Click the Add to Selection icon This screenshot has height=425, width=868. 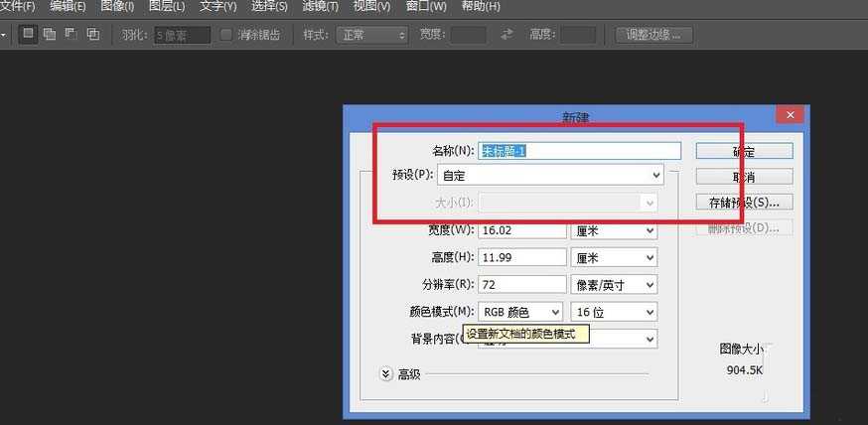pyautogui.click(x=50, y=35)
